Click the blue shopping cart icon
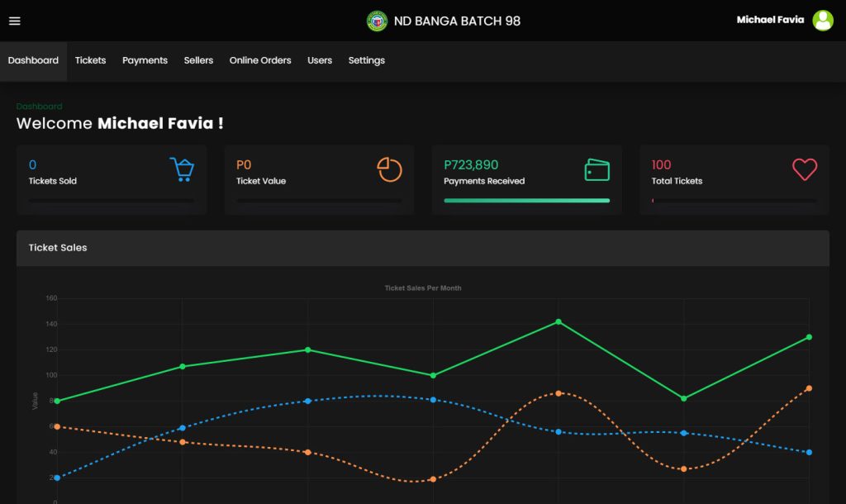This screenshot has height=504, width=846. click(x=181, y=169)
